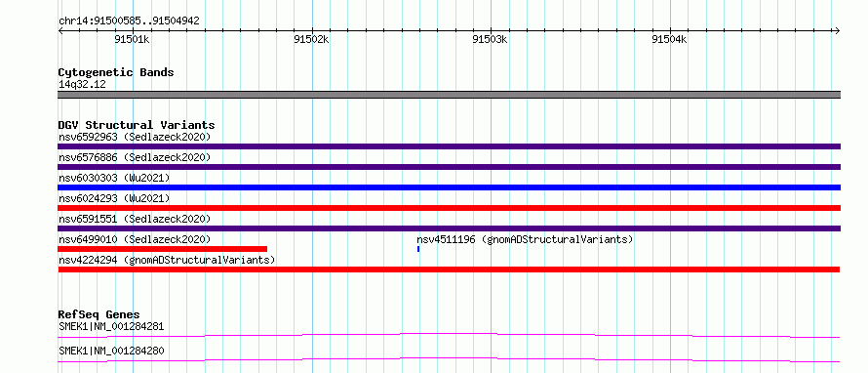The width and height of the screenshot is (868, 373).
Task: Select the red bar under nsv6024293
Action: 449,208
